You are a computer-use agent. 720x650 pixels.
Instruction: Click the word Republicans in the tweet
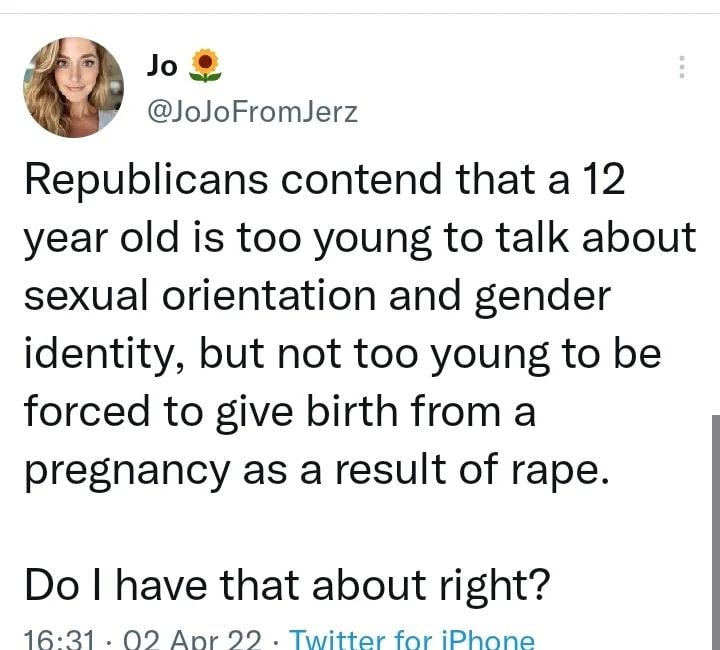point(143,180)
